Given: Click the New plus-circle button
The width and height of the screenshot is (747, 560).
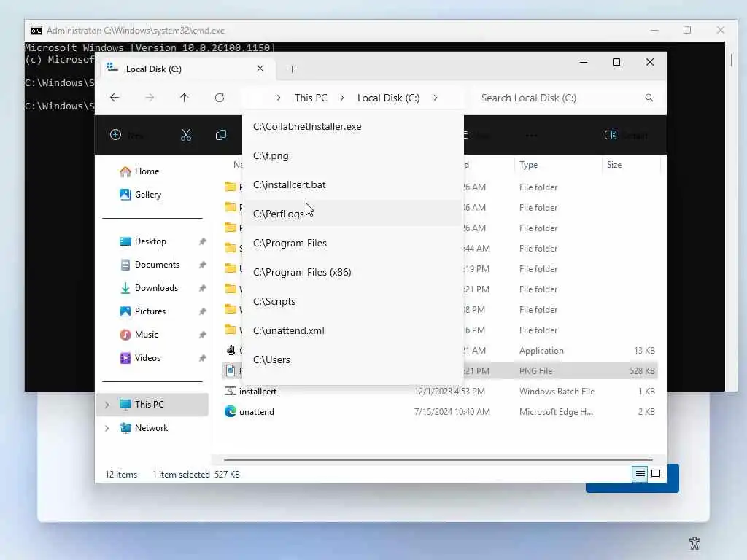Looking at the screenshot, I should 116,135.
